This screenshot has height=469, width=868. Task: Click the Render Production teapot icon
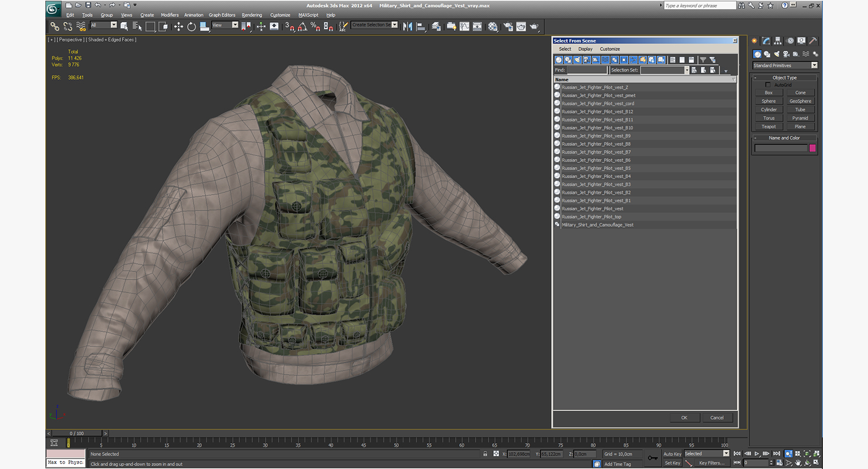point(534,26)
